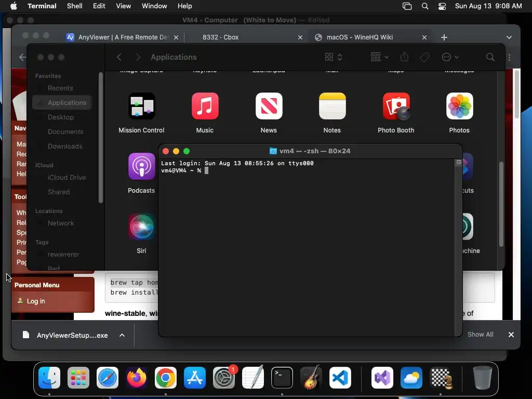Open Mission Control app in Finder

pyautogui.click(x=141, y=106)
